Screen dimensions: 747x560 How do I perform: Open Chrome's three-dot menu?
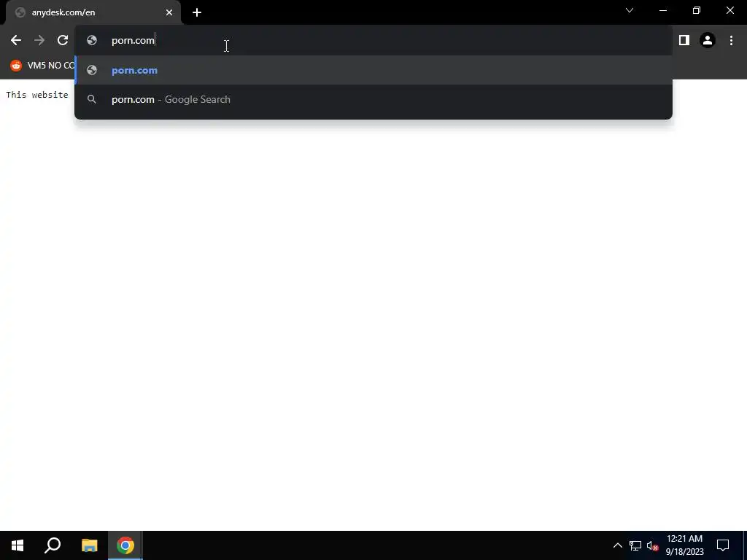point(731,41)
